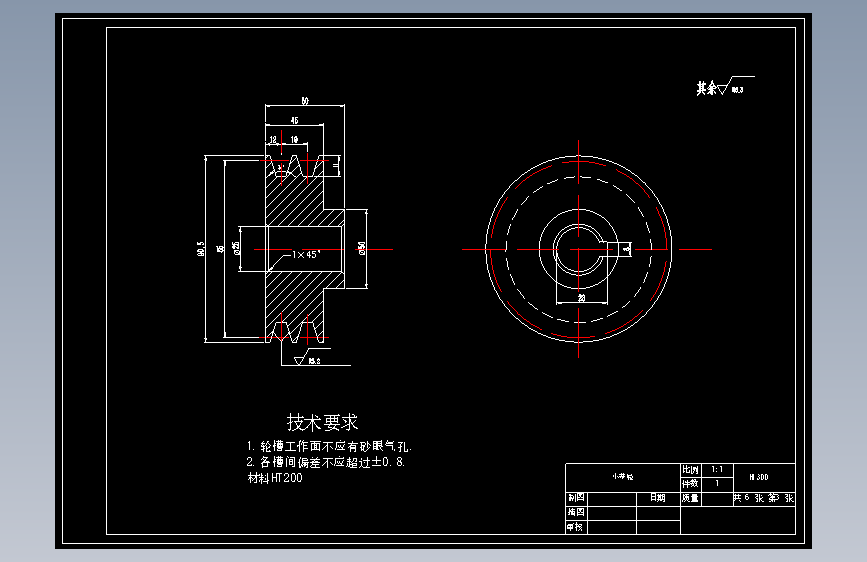Image resolution: width=867 pixels, height=562 pixels.
Task: Click the 19 groove spacing dimension
Action: pos(294,140)
